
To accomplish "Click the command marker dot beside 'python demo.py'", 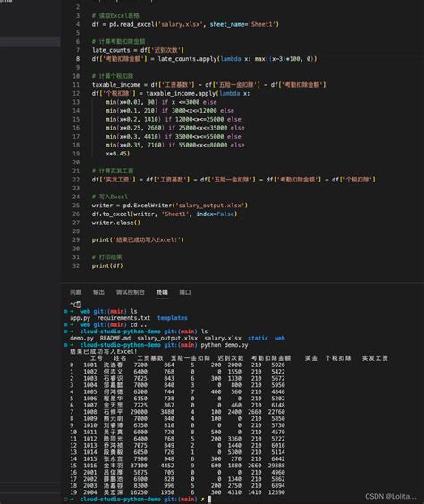I will [65, 345].
